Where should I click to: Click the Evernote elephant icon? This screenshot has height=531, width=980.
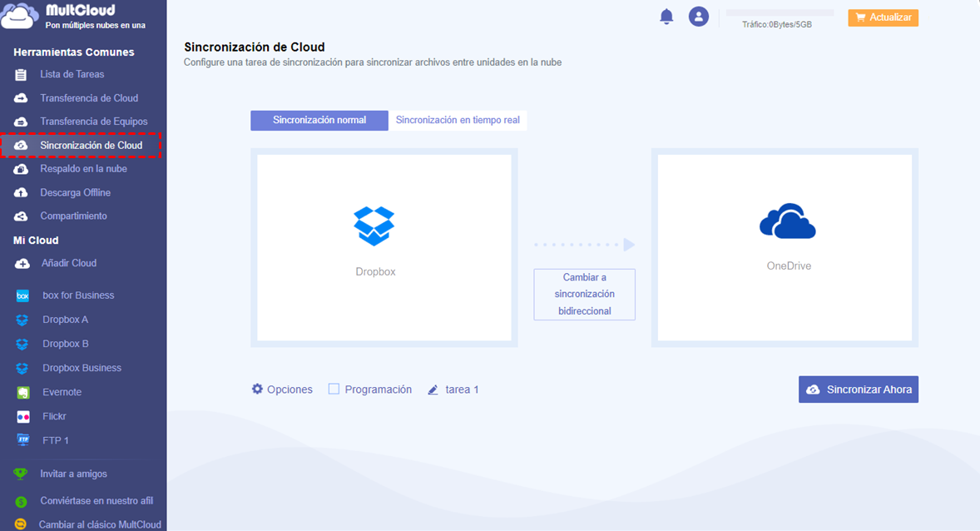pos(22,392)
